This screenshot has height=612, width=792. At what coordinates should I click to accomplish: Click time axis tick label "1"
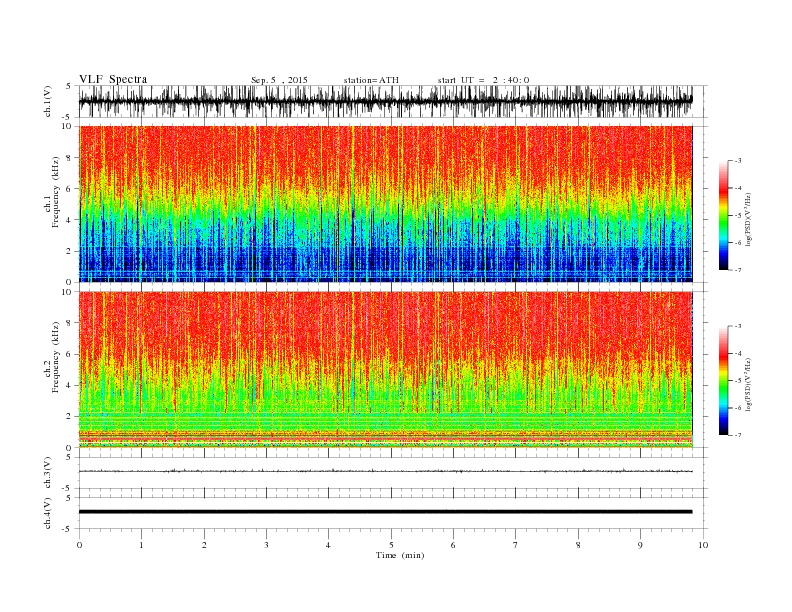[x=141, y=545]
